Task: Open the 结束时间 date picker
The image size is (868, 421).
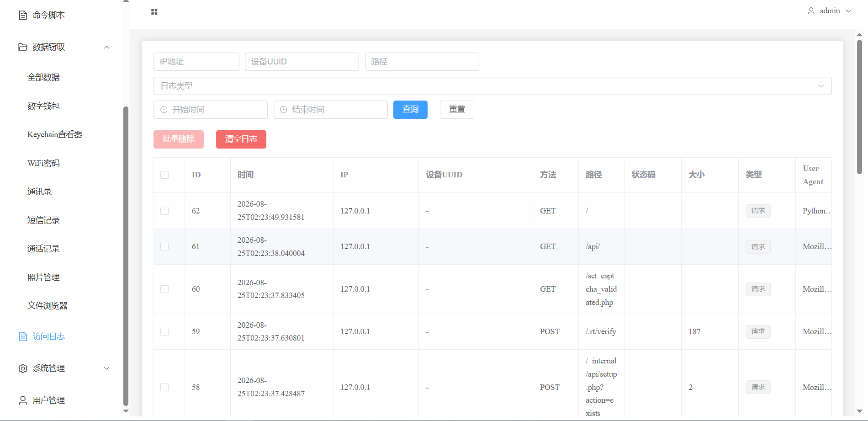Action: coord(331,110)
